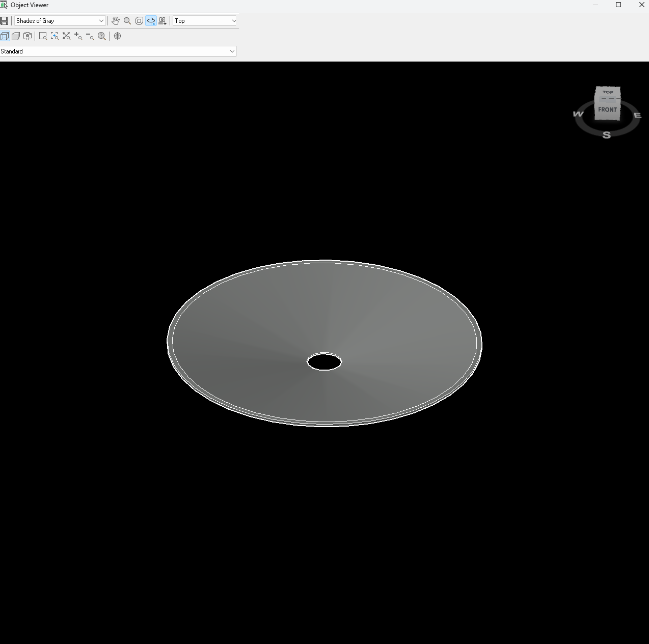Image resolution: width=649 pixels, height=644 pixels.
Task: Select the Zoom Window tool
Action: point(43,36)
